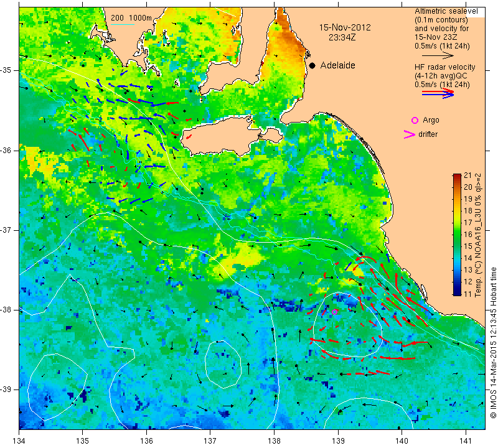The height and width of the screenshot is (448, 498).
Task: Click the 'drifter' legend label
Action: pos(428,134)
